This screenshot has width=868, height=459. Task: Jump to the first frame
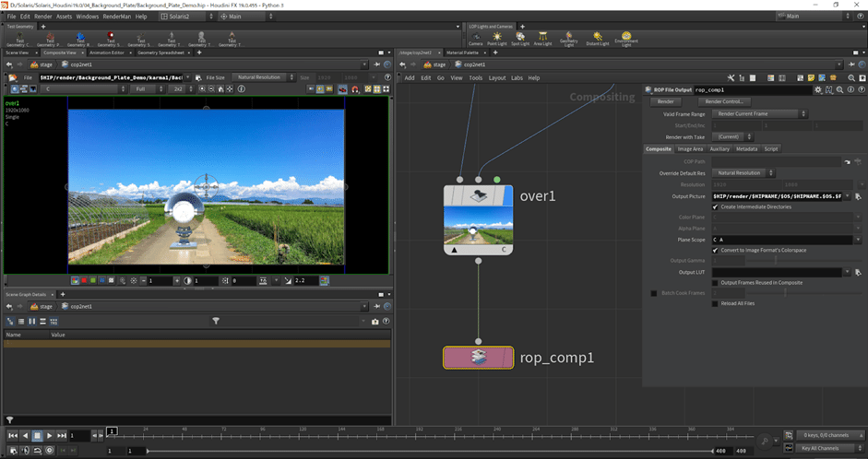13,436
